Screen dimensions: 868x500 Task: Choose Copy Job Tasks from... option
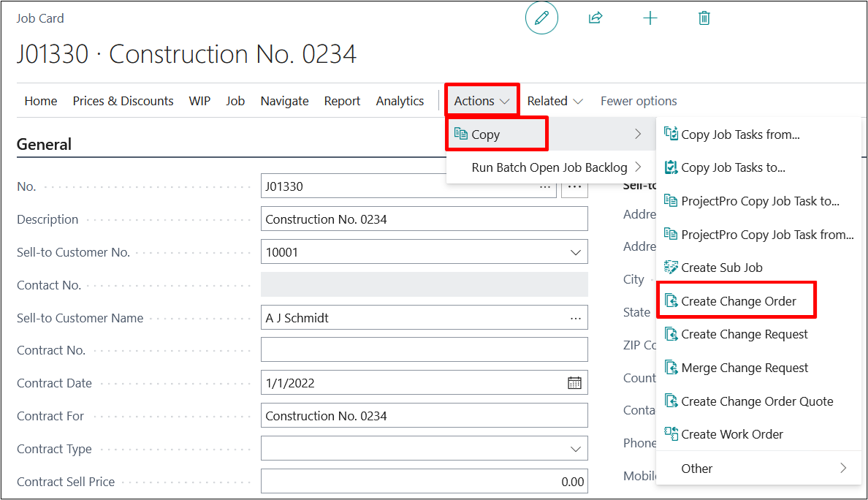[739, 135]
